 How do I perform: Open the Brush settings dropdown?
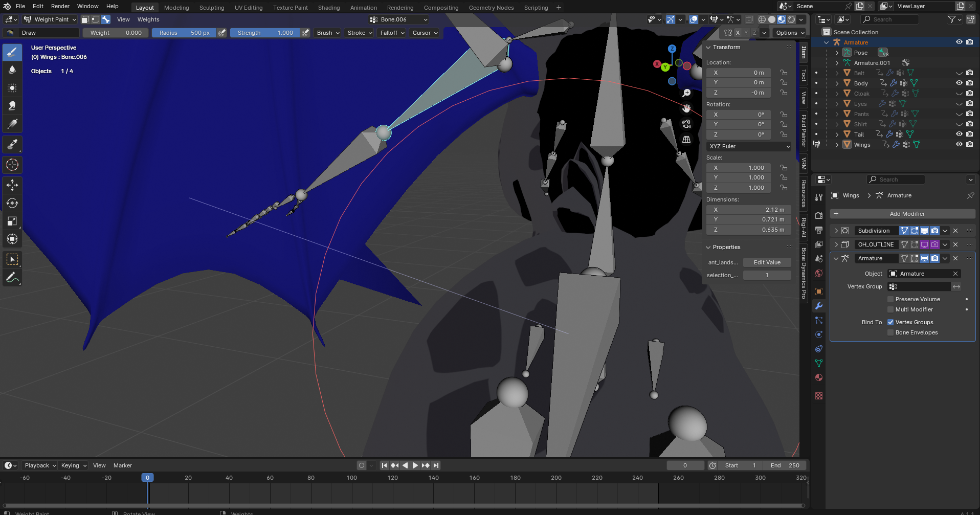(x=328, y=33)
